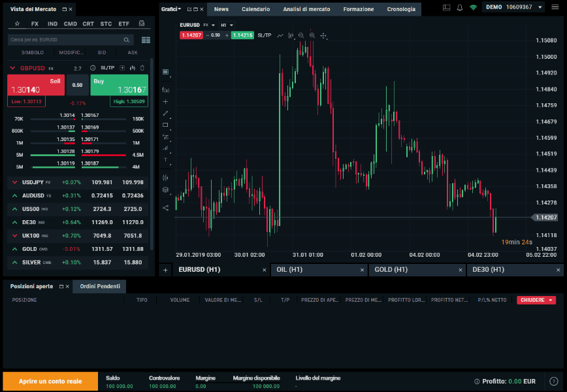
Task: Open the favorites star tab in market view
Action: point(17,24)
